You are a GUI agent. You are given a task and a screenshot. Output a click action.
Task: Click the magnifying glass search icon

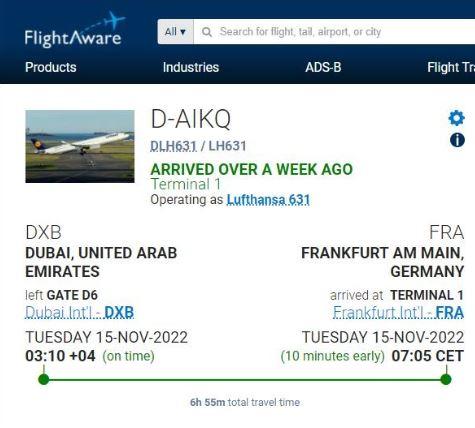[207, 32]
